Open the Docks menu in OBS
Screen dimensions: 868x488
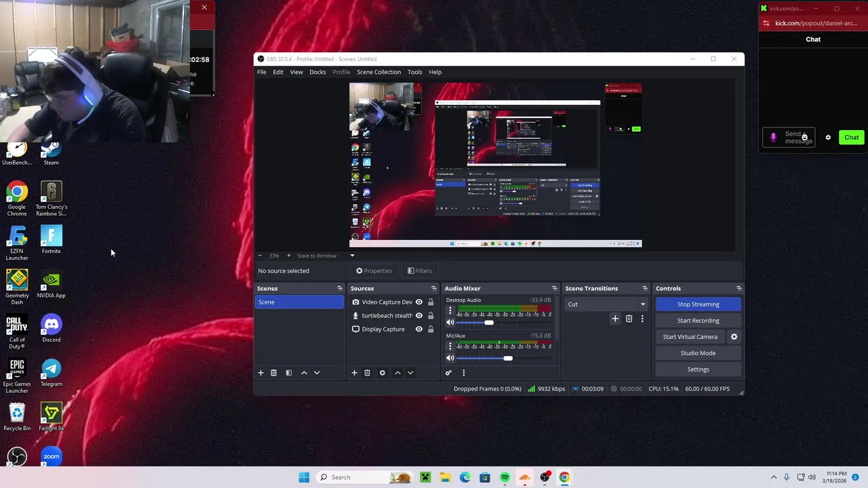pos(317,72)
